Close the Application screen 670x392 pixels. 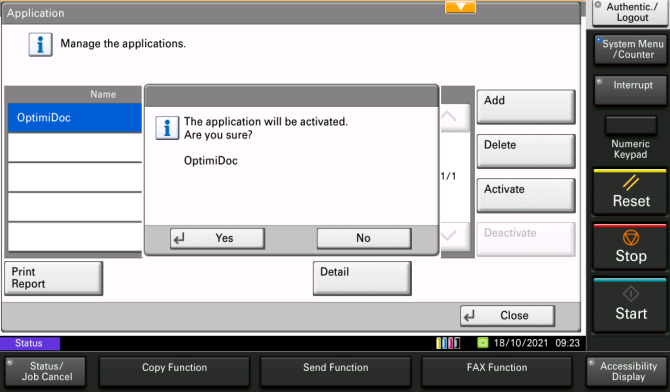pyautogui.click(x=507, y=315)
